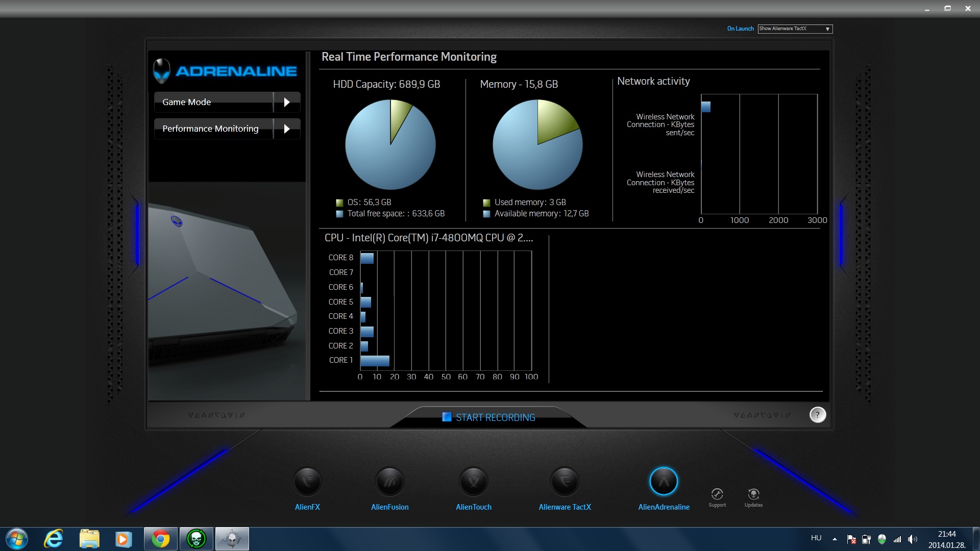Click the network signal bars tray icon
The image size is (980, 551).
pyautogui.click(x=897, y=539)
